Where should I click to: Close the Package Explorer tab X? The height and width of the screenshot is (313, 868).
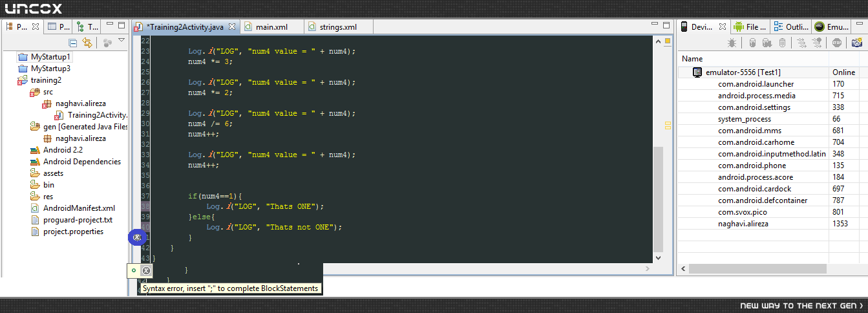(36, 27)
